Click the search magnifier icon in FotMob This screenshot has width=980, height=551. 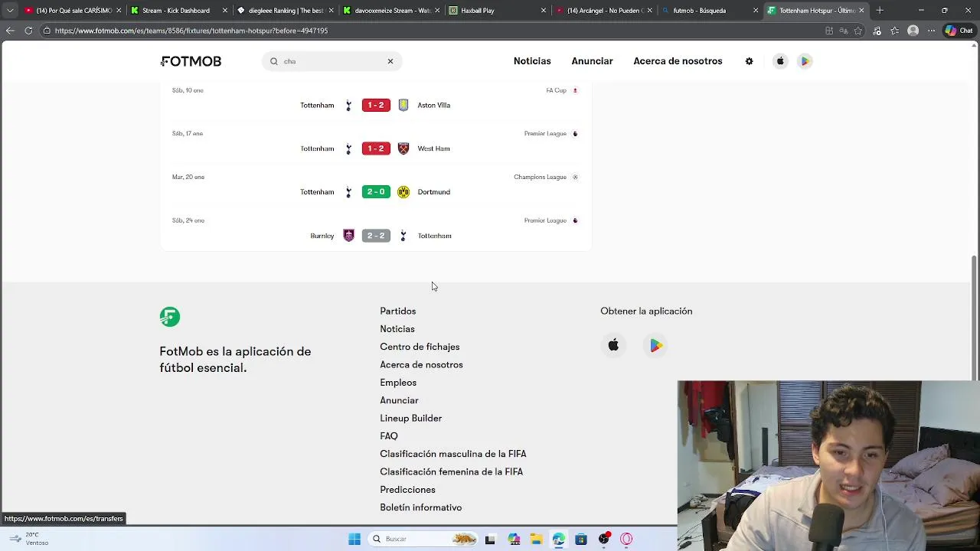click(273, 61)
